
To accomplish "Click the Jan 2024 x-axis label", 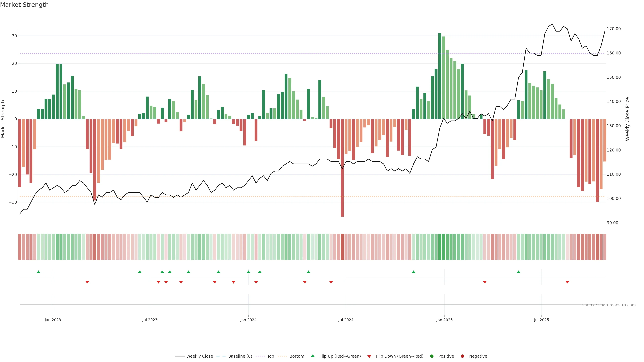I will tap(248, 320).
